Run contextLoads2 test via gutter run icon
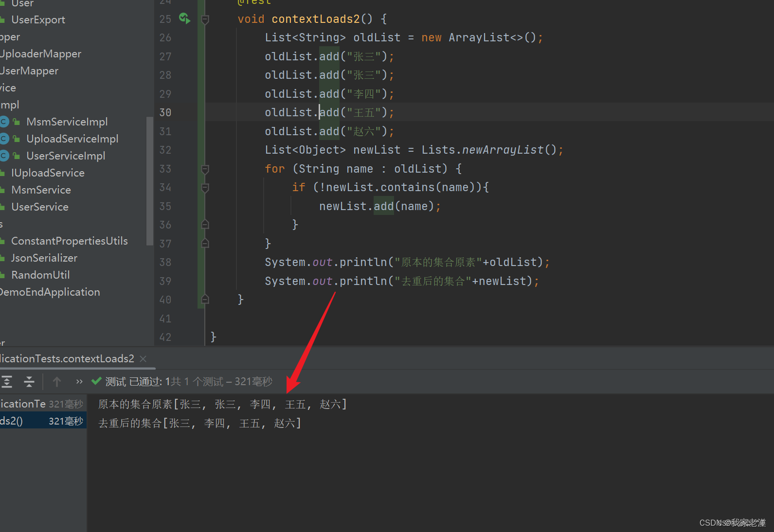Image resolution: width=774 pixels, height=532 pixels. [x=184, y=18]
